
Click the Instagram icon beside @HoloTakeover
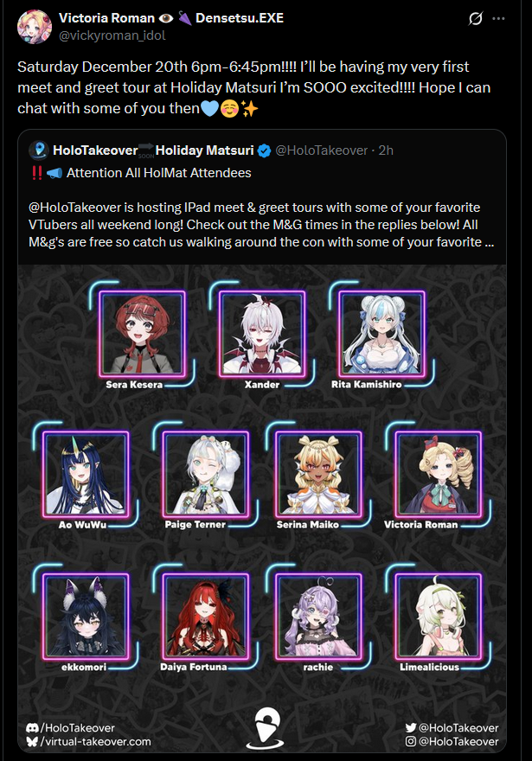[x=411, y=742]
